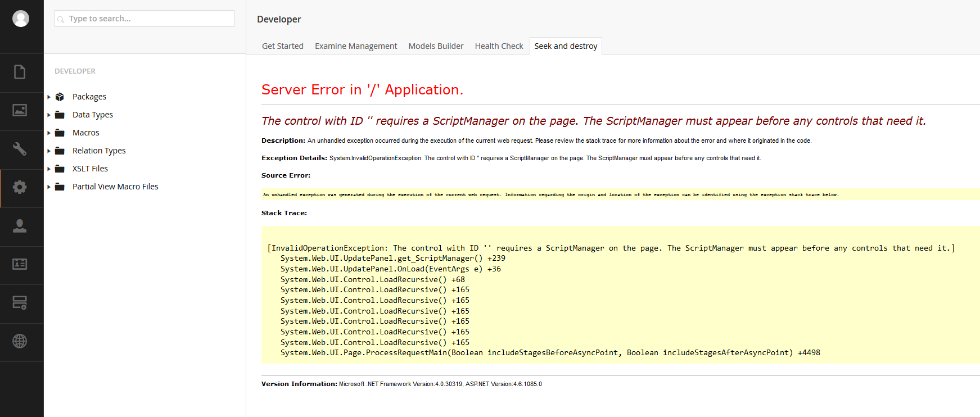This screenshot has height=417, width=980.
Task: Click the Packages box icon
Action: tap(60, 97)
